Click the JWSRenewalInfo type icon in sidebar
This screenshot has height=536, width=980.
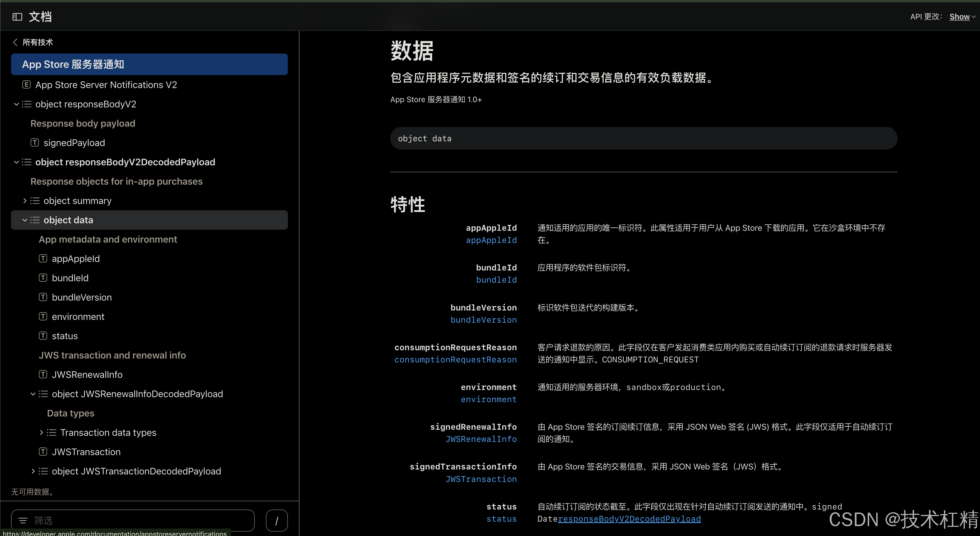43,375
